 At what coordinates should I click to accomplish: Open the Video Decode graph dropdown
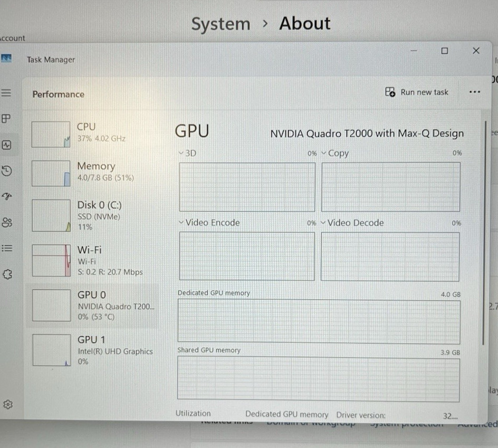click(x=352, y=223)
